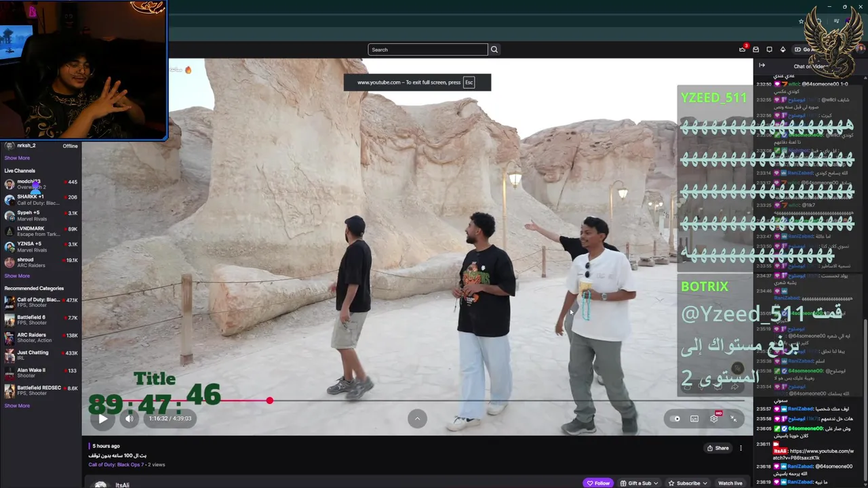Screen dimensions: 868x488
Task: Open YZNSA live channel
Action: point(41,247)
